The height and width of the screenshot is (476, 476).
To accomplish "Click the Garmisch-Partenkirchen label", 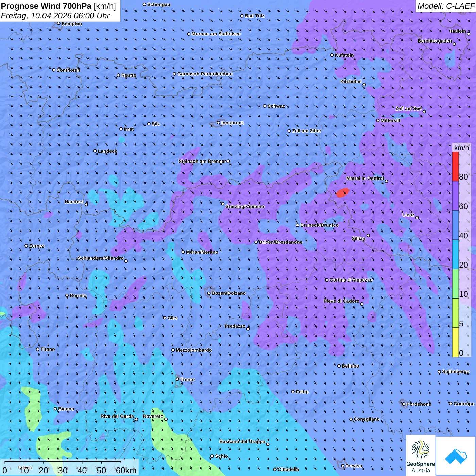I will click(205, 74).
